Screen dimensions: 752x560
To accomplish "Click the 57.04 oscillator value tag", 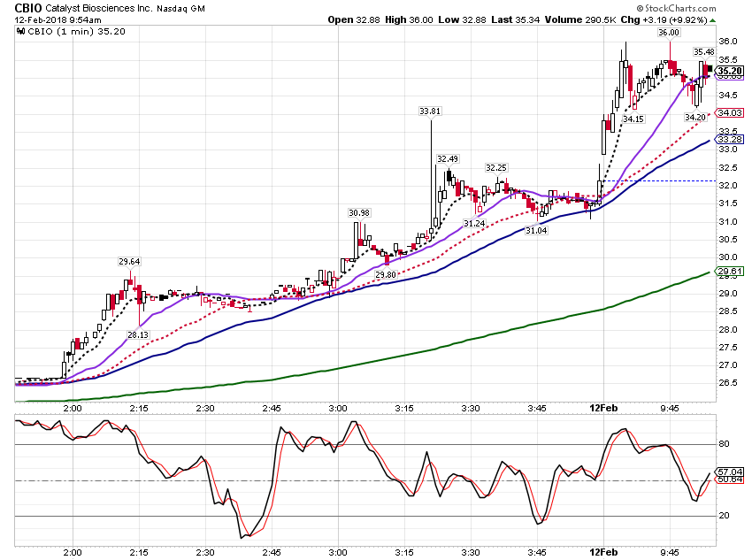I will 730,472.
